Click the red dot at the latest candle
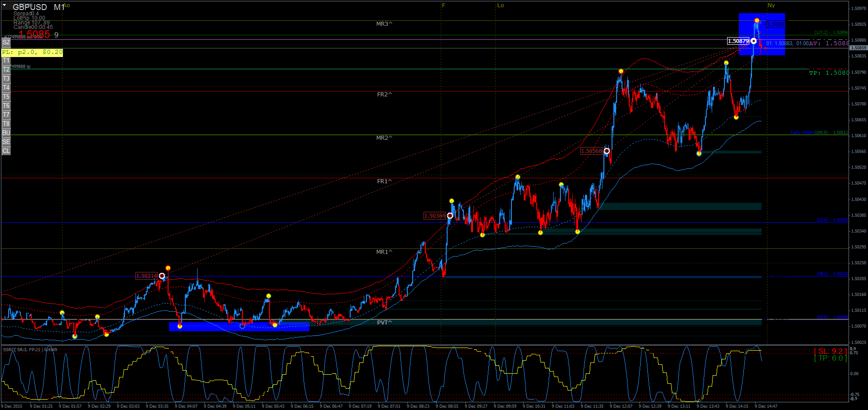 point(766,48)
